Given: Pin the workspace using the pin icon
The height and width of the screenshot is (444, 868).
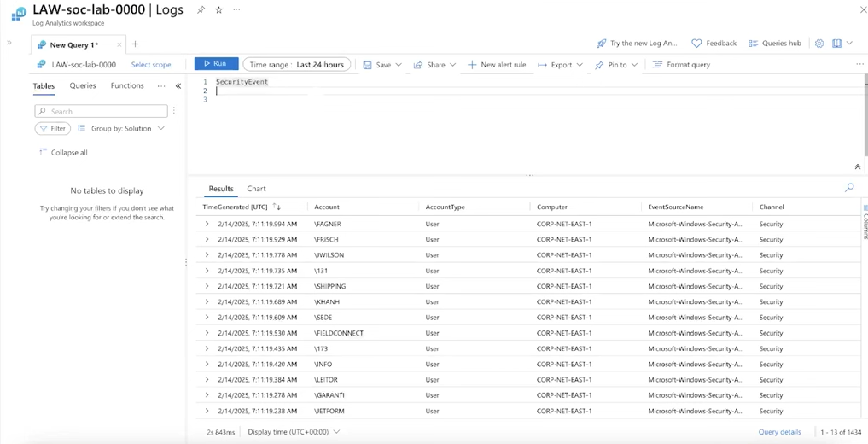Looking at the screenshot, I should tap(201, 10).
